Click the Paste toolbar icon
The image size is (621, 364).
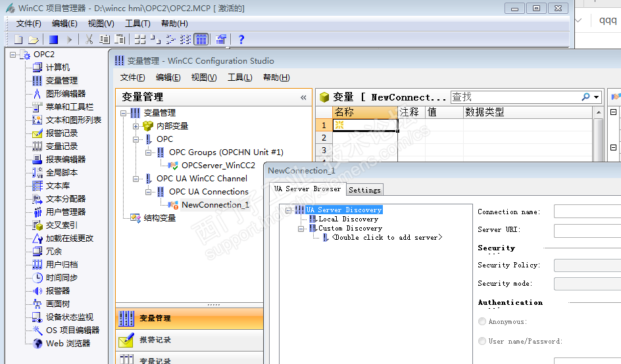pyautogui.click(x=120, y=39)
